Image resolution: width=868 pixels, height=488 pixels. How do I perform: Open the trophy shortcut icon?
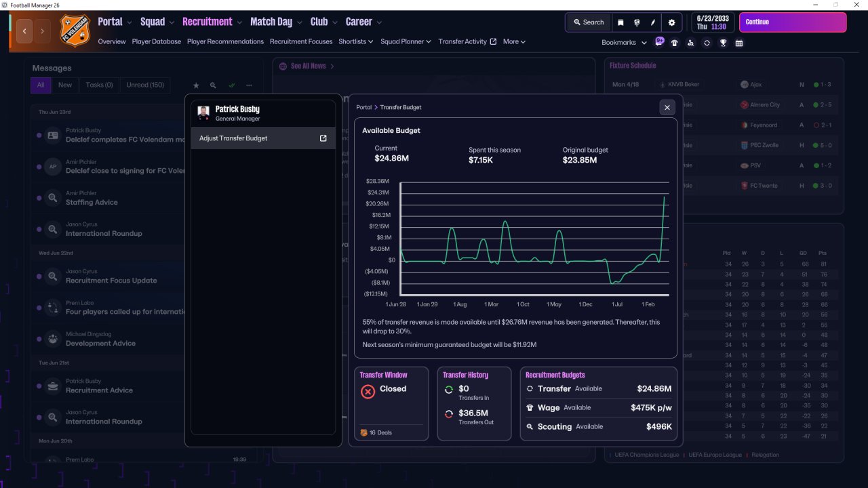[723, 43]
